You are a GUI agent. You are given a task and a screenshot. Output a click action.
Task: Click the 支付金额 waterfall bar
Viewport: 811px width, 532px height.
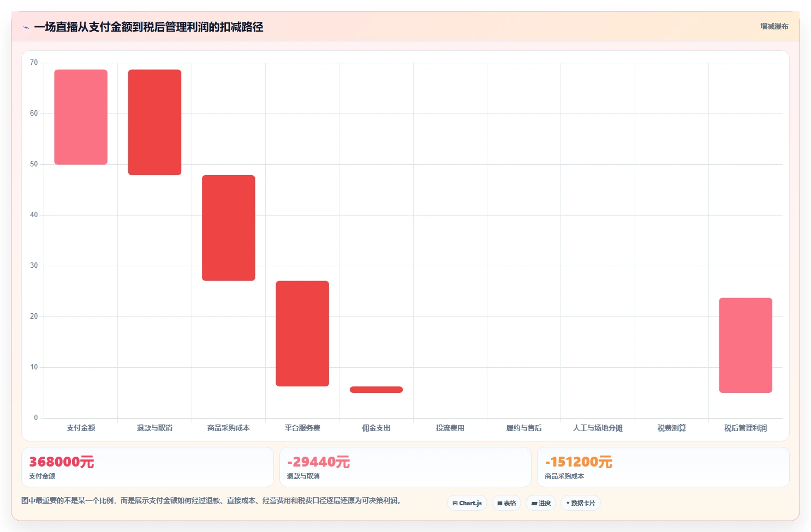(81, 117)
